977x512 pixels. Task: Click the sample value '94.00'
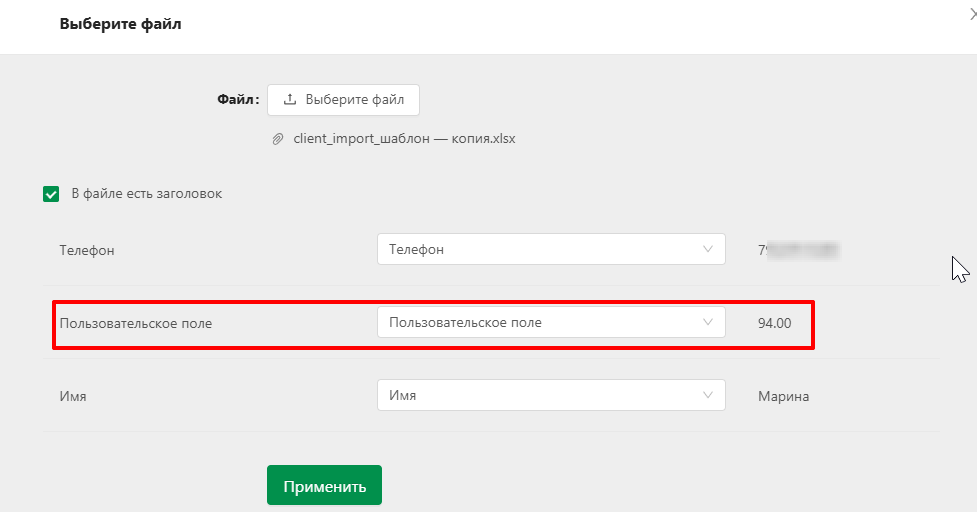[x=774, y=323]
